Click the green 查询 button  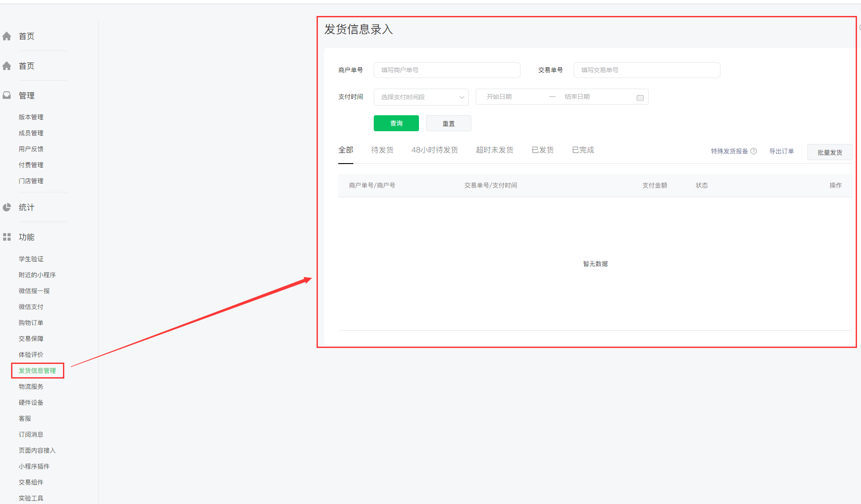point(396,123)
